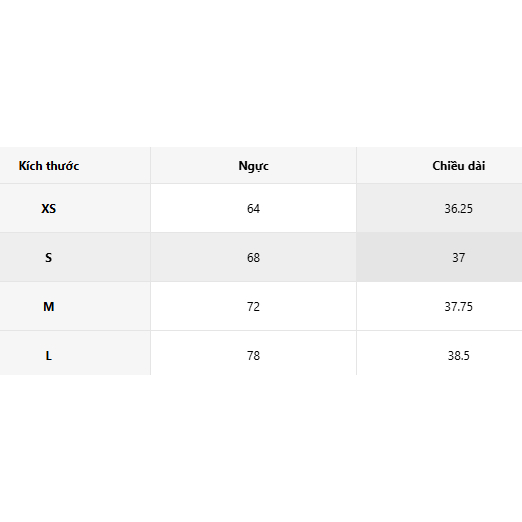Image resolution: width=522 pixels, height=522 pixels.
Task: Select the XS size row label
Action: click(49, 209)
